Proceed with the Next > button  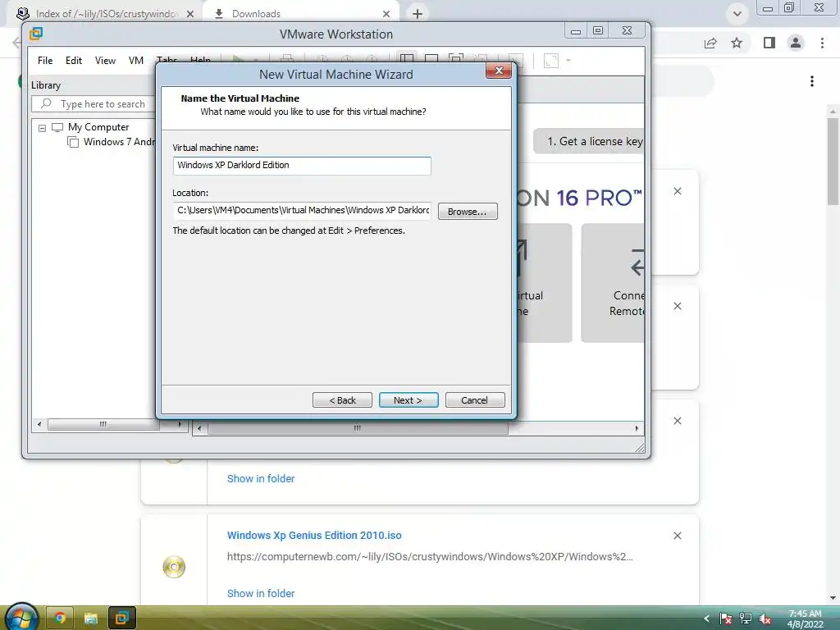pyautogui.click(x=409, y=400)
